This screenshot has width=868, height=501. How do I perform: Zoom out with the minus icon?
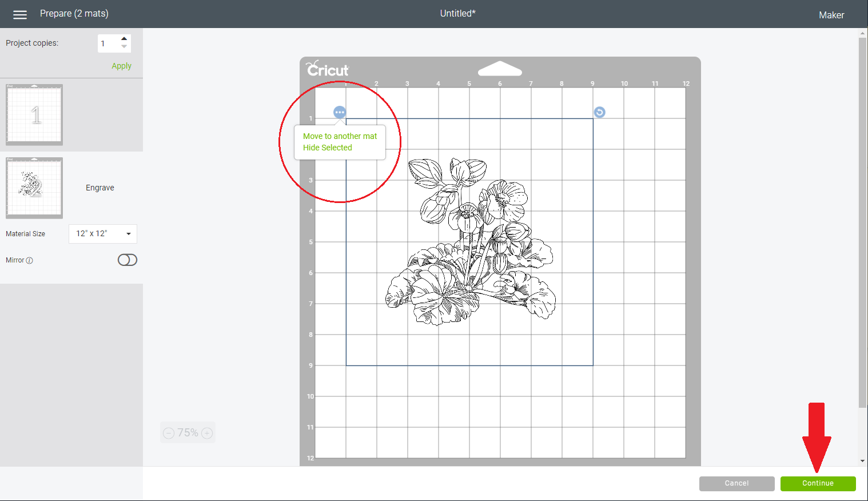[x=169, y=433]
